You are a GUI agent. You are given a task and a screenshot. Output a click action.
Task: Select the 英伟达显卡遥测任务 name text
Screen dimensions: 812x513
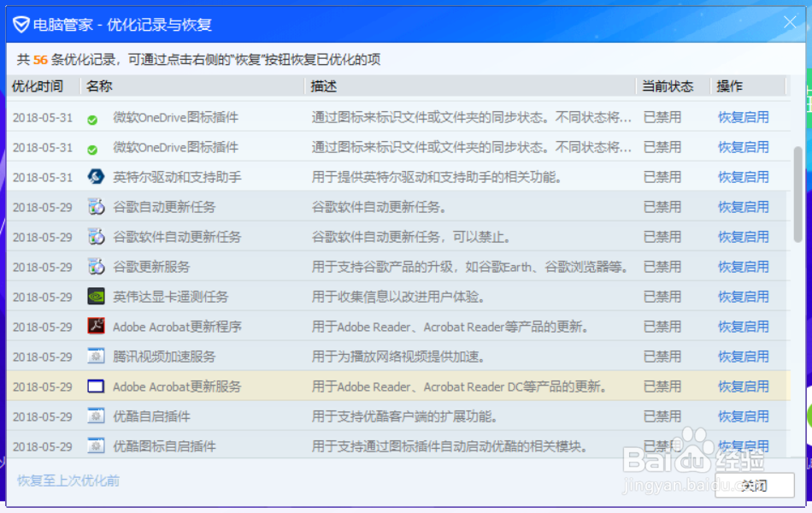(170, 297)
